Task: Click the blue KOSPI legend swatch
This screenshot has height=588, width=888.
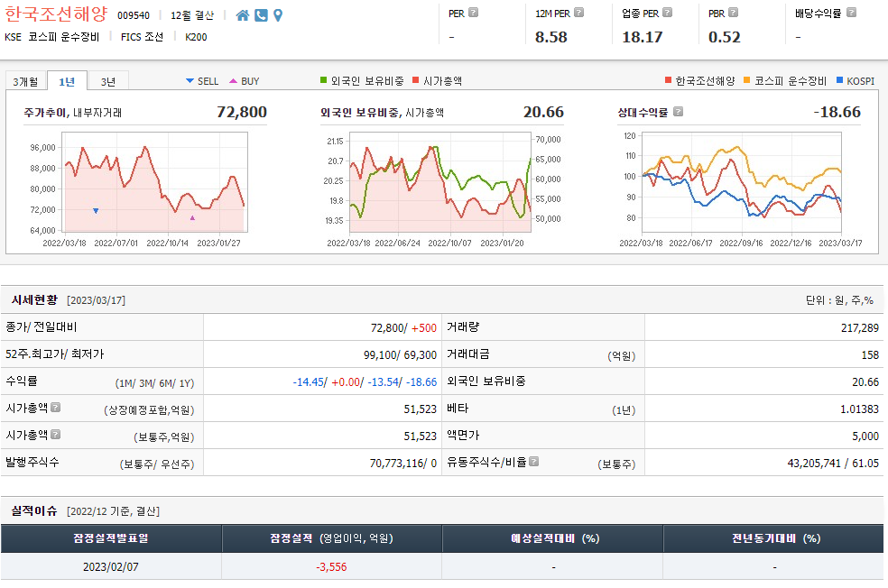Action: point(840,80)
